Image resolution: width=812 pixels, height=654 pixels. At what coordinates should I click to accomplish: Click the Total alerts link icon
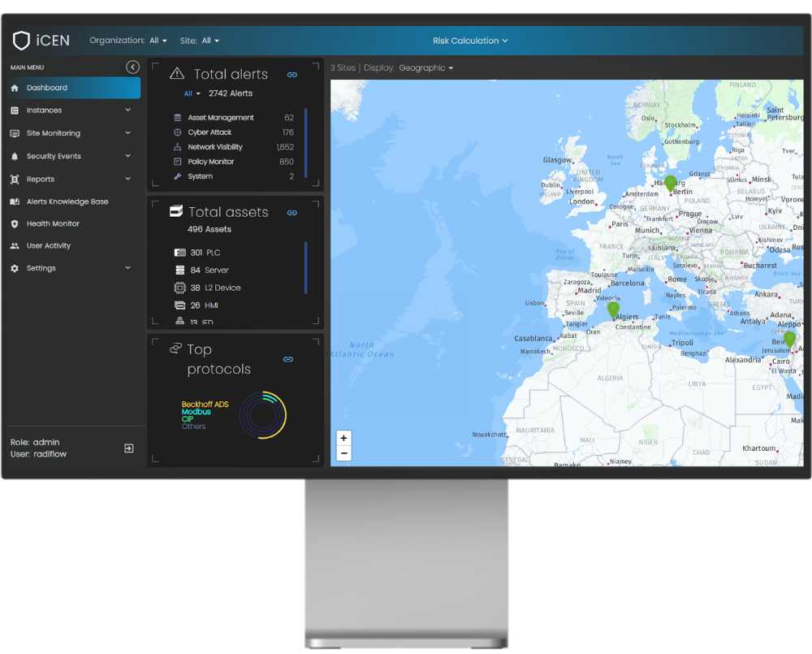pyautogui.click(x=292, y=75)
